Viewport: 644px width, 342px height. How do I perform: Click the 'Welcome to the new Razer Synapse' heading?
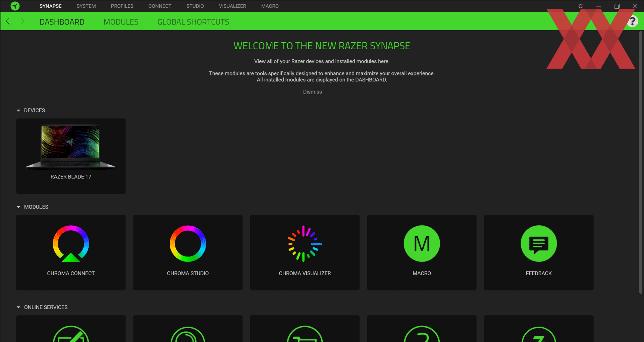(322, 46)
